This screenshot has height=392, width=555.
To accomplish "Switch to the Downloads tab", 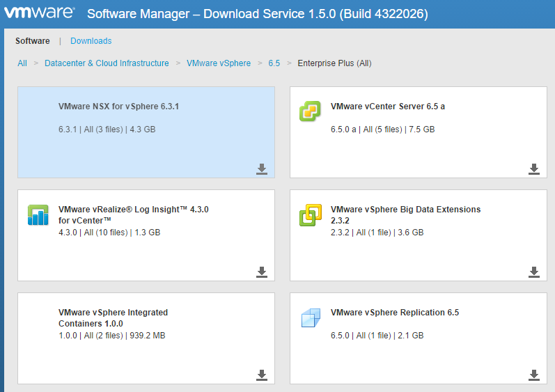I will 91,41.
